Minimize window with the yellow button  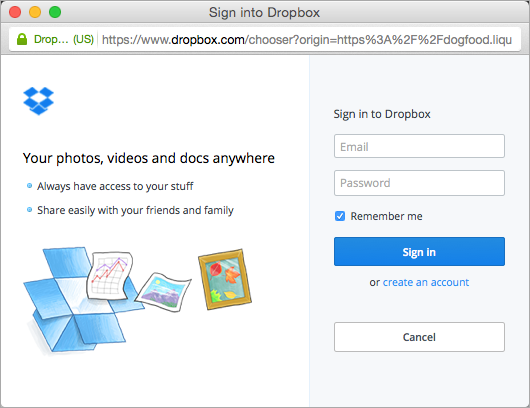pyautogui.click(x=35, y=12)
